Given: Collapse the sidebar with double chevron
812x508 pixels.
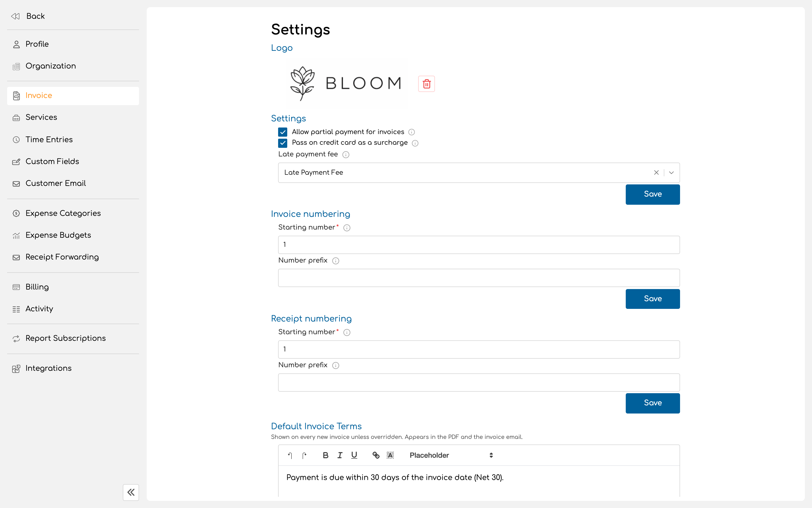Looking at the screenshot, I should pos(131,492).
